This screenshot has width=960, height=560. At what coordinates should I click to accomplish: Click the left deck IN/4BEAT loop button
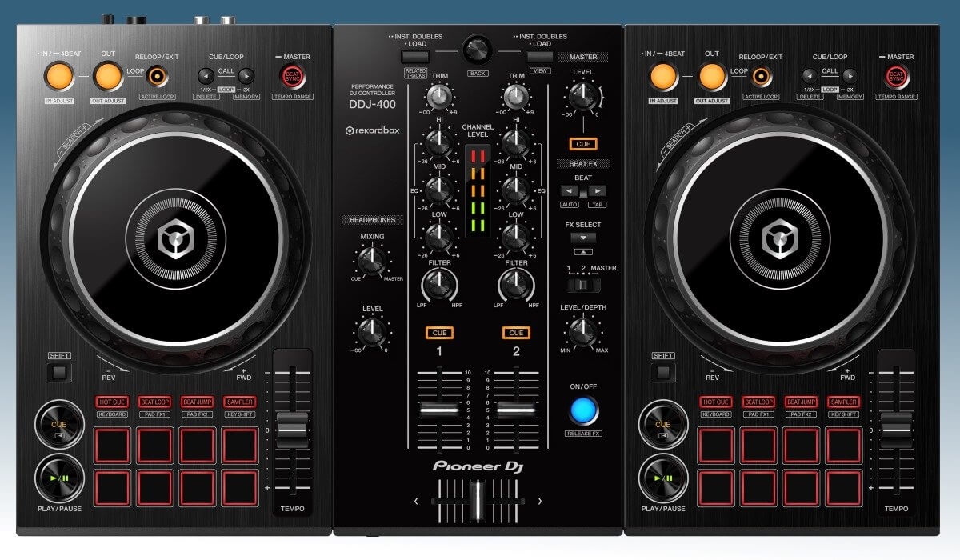pyautogui.click(x=59, y=76)
